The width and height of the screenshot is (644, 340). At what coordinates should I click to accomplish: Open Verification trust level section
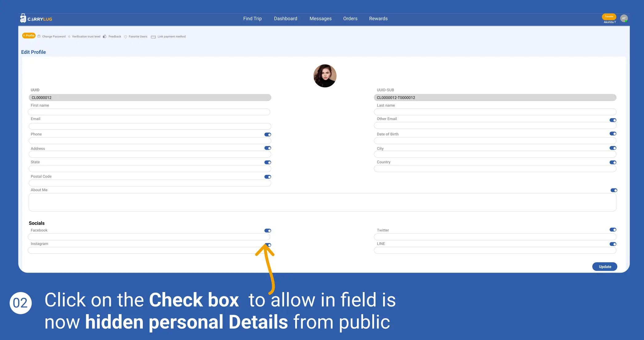pos(86,37)
